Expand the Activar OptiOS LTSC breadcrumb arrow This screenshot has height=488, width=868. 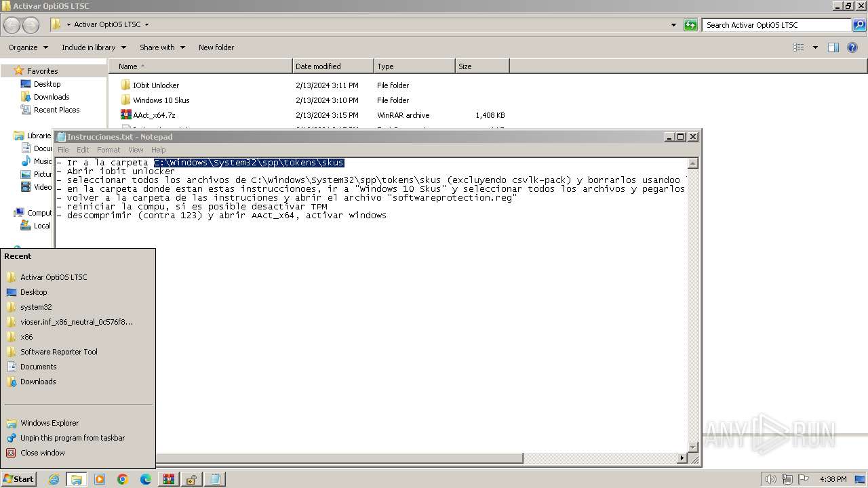pyautogui.click(x=146, y=24)
